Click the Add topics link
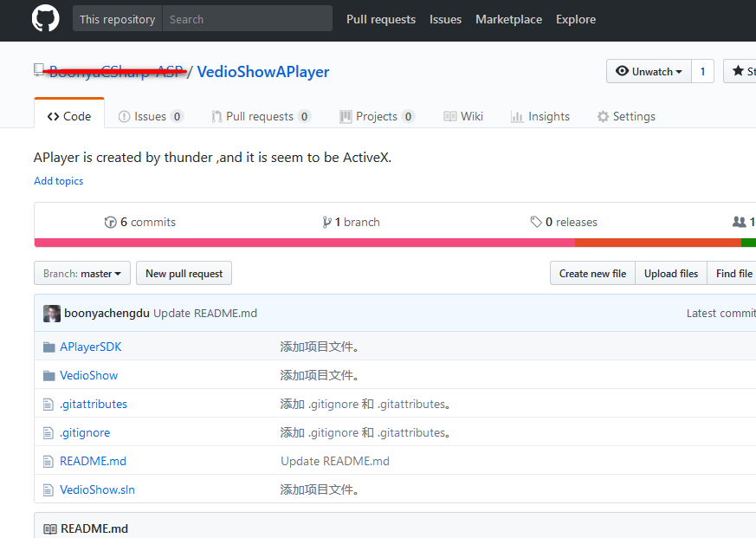This screenshot has height=538, width=756. click(x=58, y=181)
